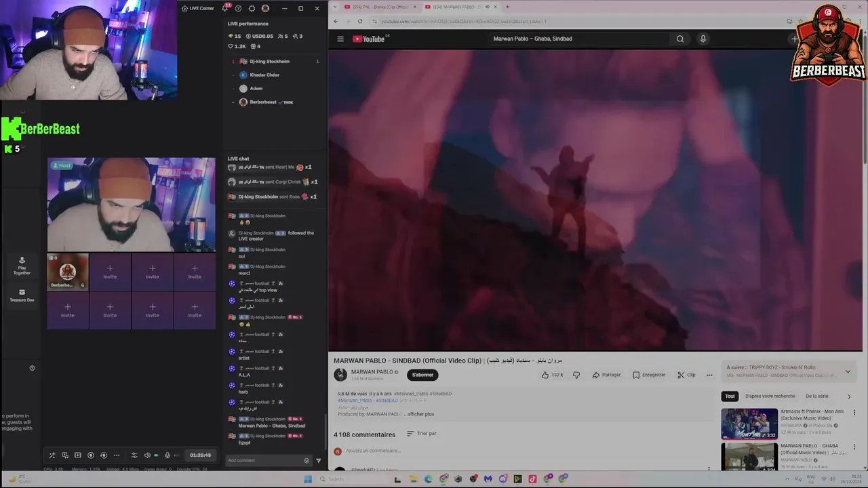Select the Tout filter chip
Screen dimensions: 868x488
tap(730, 396)
